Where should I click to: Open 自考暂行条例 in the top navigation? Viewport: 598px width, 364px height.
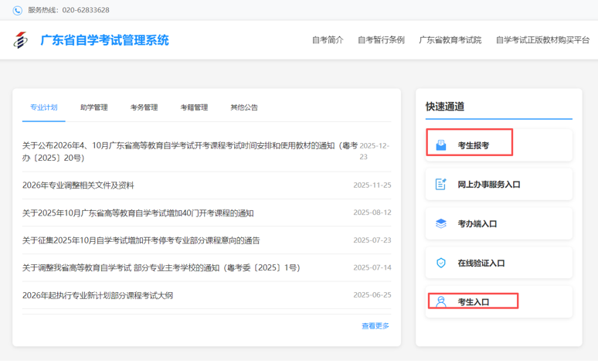pyautogui.click(x=381, y=40)
